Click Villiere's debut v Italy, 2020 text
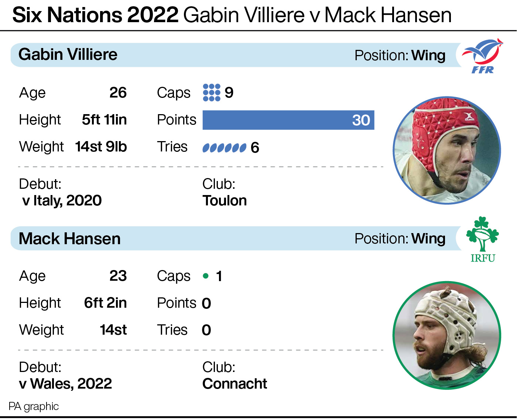Viewport: 517px width, 420px height. click(x=62, y=201)
